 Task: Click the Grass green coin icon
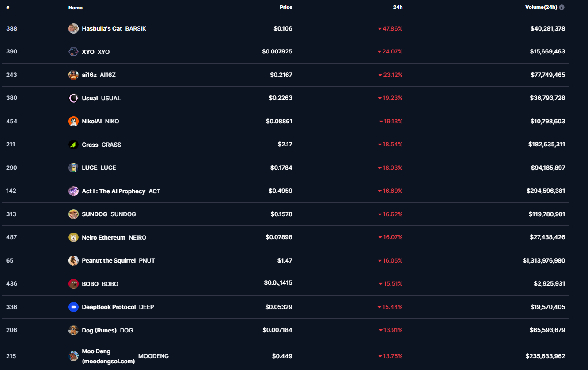pos(73,145)
